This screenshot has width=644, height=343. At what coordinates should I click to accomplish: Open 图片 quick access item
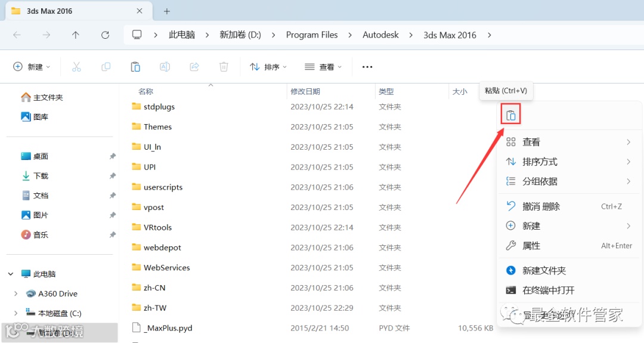[x=35, y=215]
